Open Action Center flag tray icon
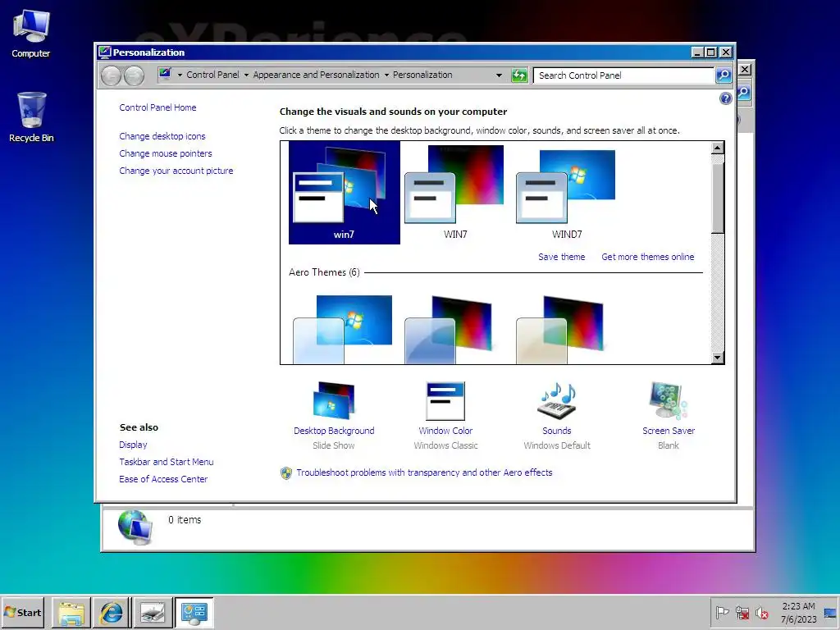This screenshot has width=840, height=630. click(722, 612)
